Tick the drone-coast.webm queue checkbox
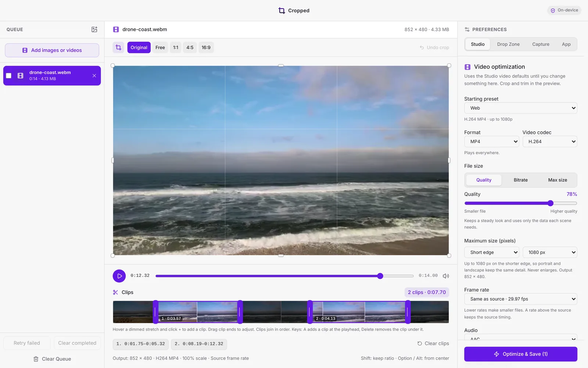 click(8, 75)
